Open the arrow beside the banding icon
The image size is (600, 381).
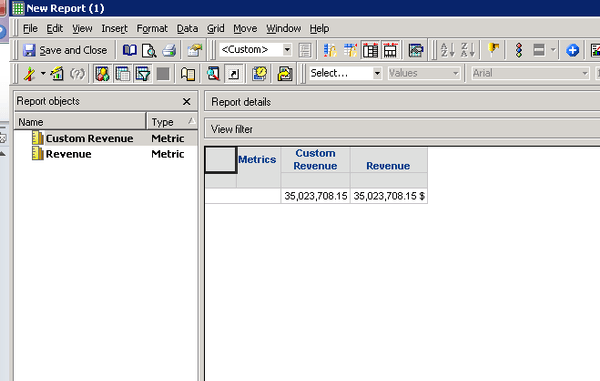tap(553, 50)
